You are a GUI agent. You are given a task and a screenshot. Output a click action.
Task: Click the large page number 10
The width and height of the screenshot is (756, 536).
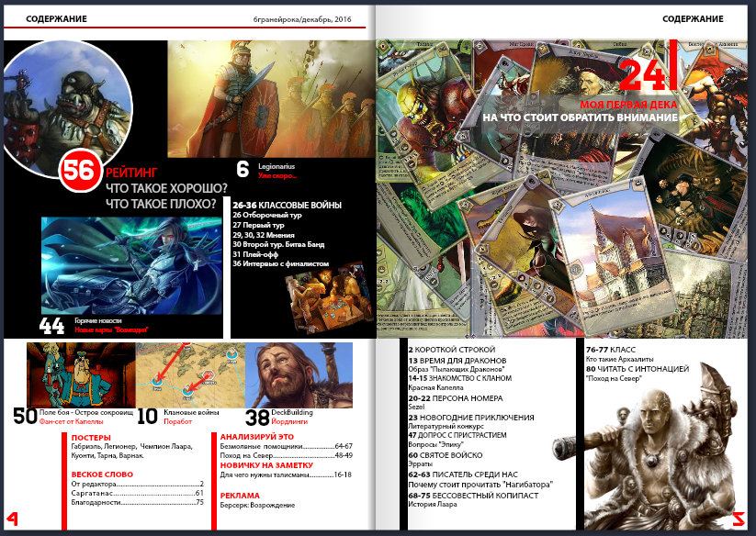(148, 417)
